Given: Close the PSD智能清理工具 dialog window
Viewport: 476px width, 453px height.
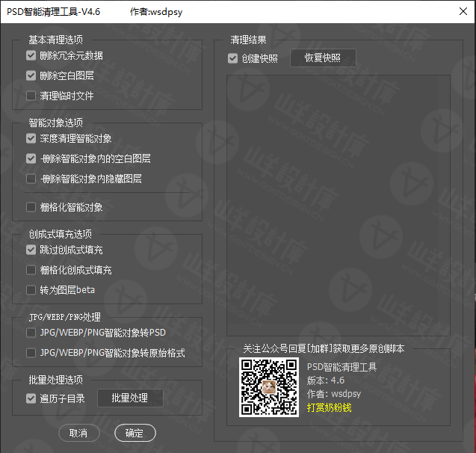Looking at the screenshot, I should pyautogui.click(x=463, y=11).
